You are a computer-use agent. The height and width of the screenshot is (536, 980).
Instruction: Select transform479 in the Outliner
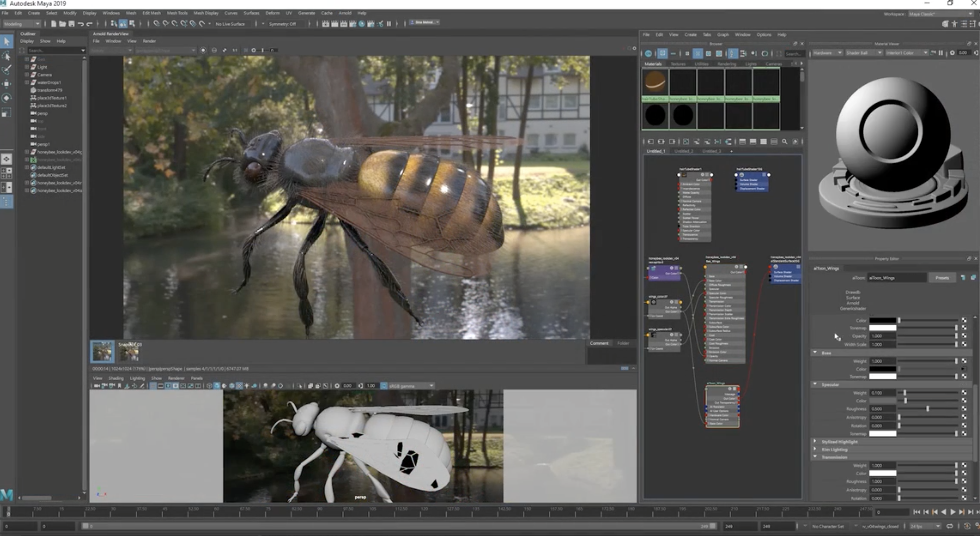50,90
